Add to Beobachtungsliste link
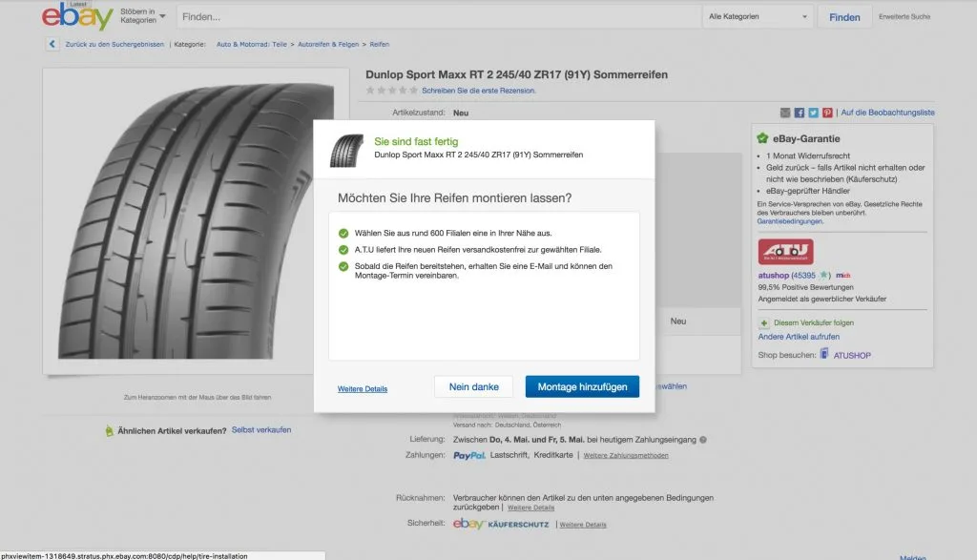Viewport: 977px width, 560px height. pyautogui.click(x=888, y=113)
